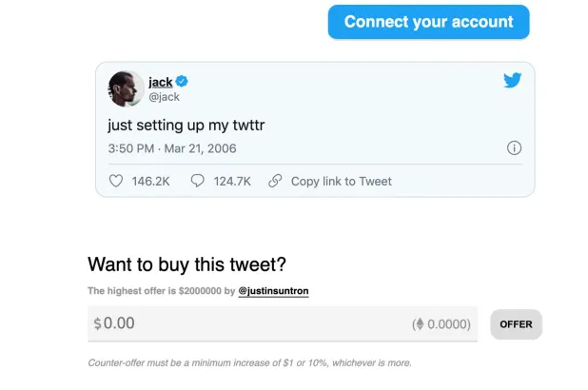The image size is (588, 390).
Task: Click the reply speech bubble icon
Action: 198,181
